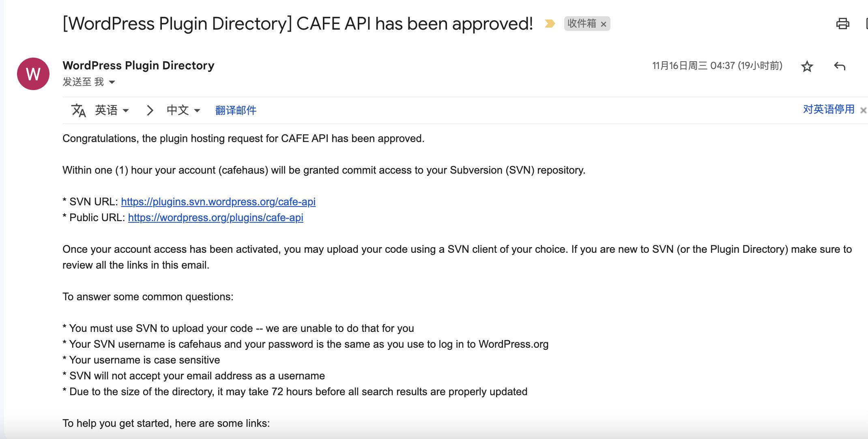Expand recipient details arrow beside 发送至 我
The height and width of the screenshot is (439, 868).
[x=112, y=82]
